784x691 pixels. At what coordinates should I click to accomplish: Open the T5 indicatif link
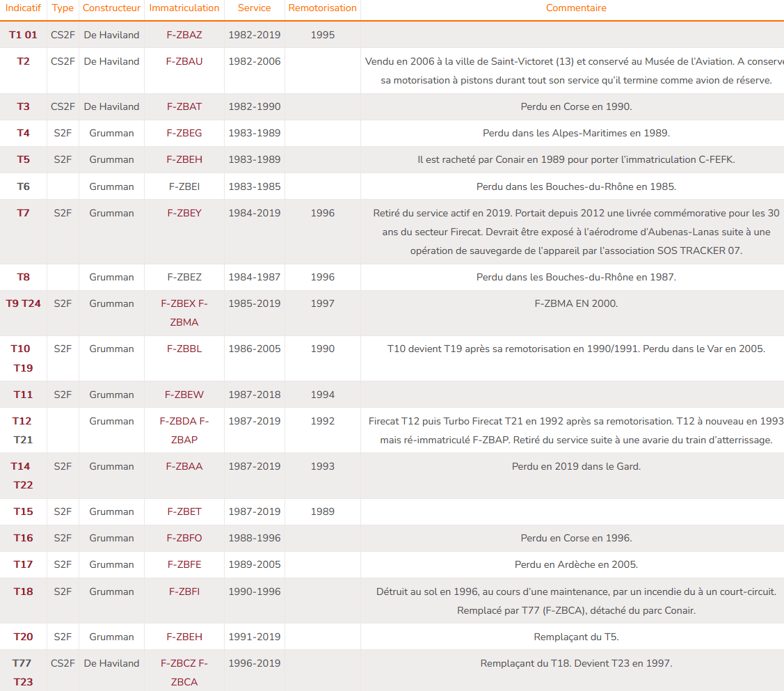[x=23, y=159]
